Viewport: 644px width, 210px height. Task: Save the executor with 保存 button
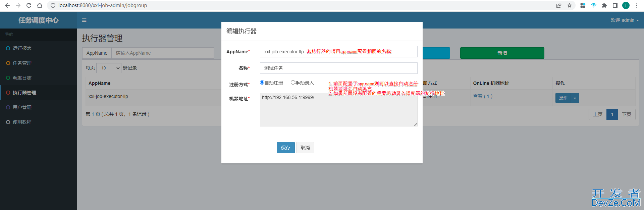click(x=286, y=148)
